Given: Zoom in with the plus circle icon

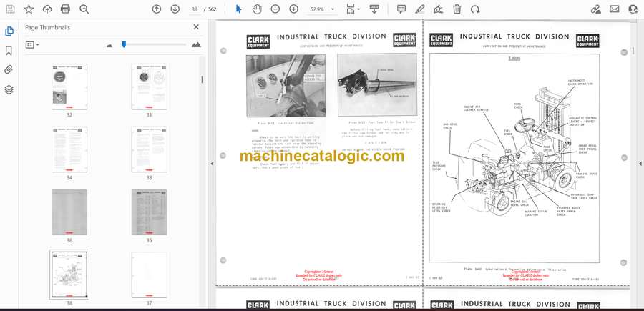Looking at the screenshot, I should tap(293, 9).
